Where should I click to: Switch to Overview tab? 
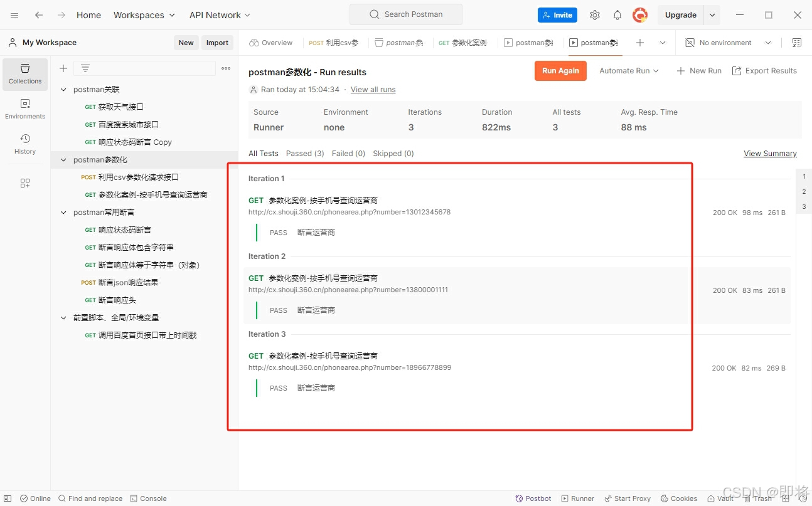(271, 43)
